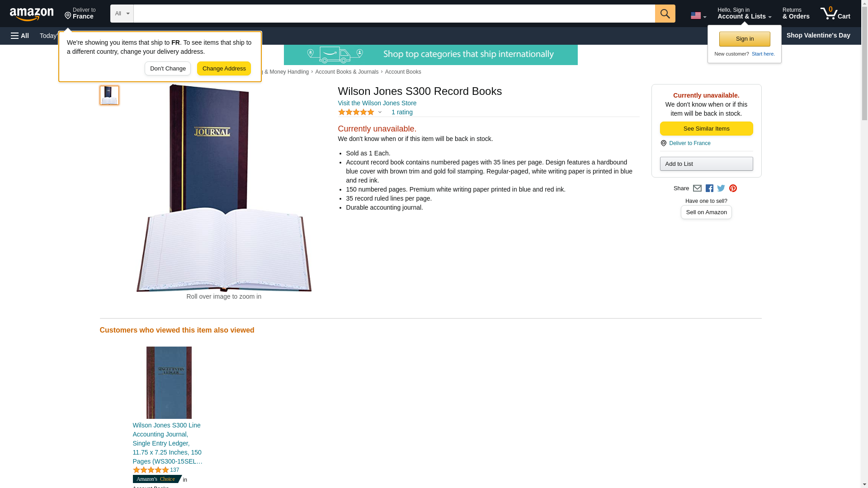
Task: Open the All hamburger menu
Action: (x=20, y=36)
